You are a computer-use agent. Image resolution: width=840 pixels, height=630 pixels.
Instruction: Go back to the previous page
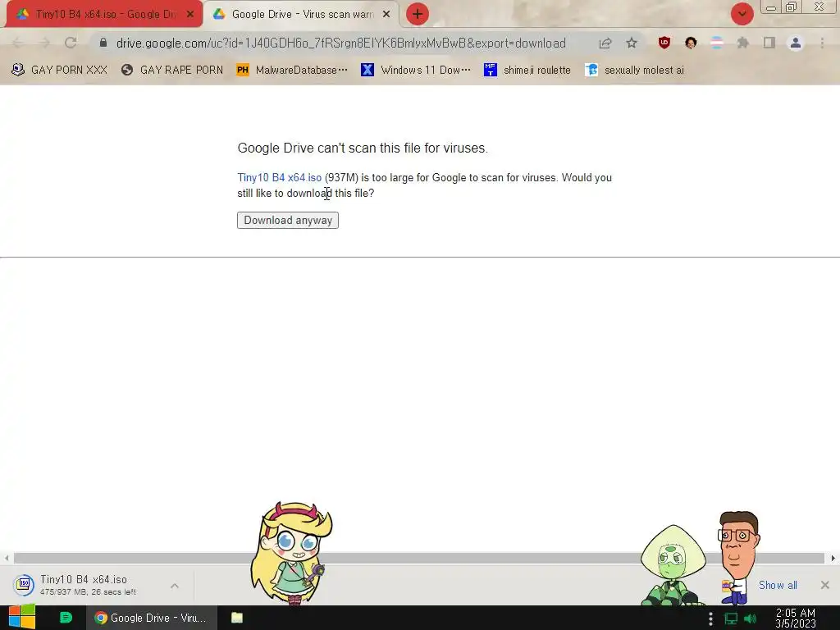18,43
